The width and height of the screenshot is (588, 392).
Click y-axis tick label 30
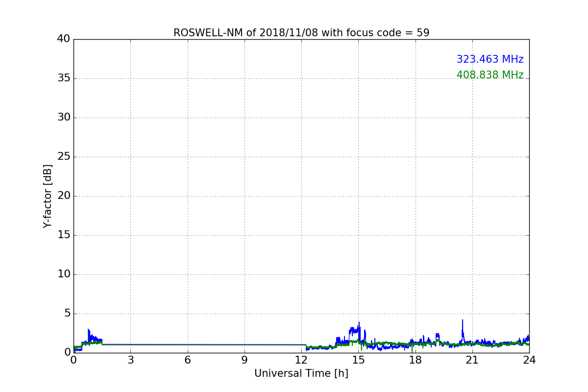(x=64, y=118)
